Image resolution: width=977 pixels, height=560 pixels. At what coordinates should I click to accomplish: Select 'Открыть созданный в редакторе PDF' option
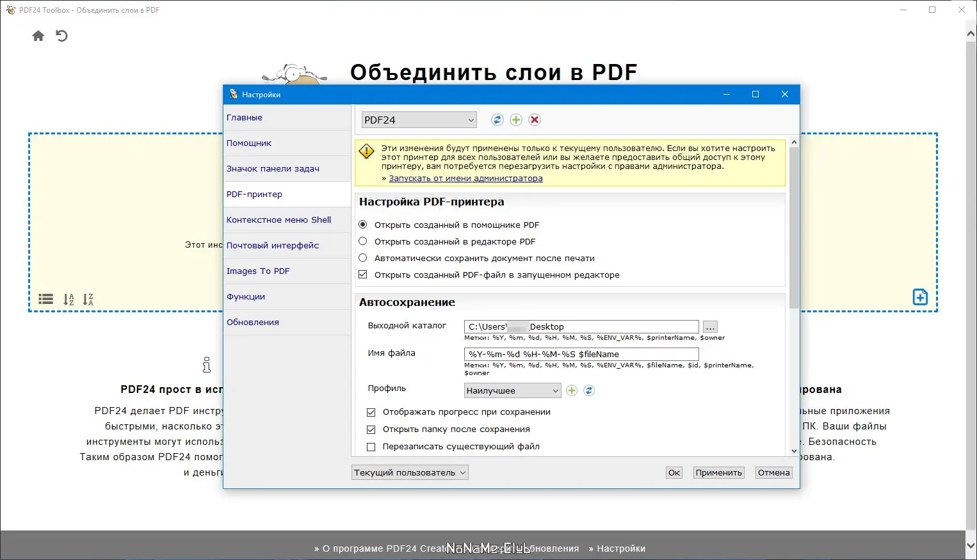(x=363, y=241)
